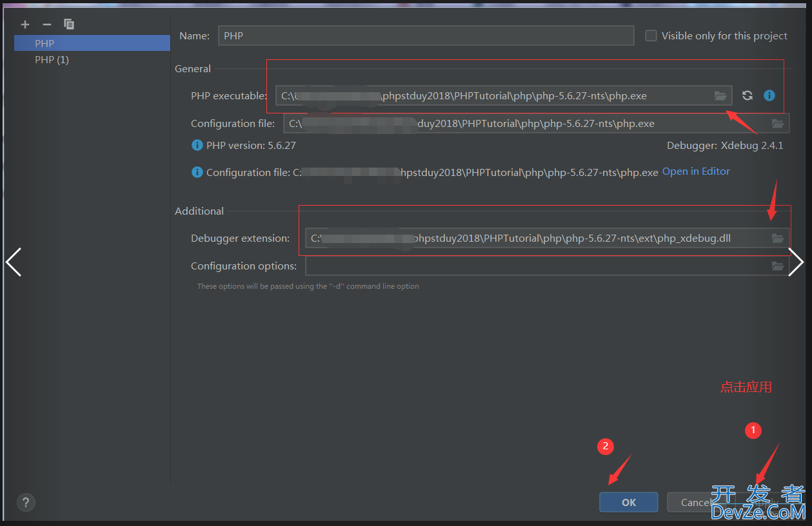Open help with question mark button

tap(26, 503)
